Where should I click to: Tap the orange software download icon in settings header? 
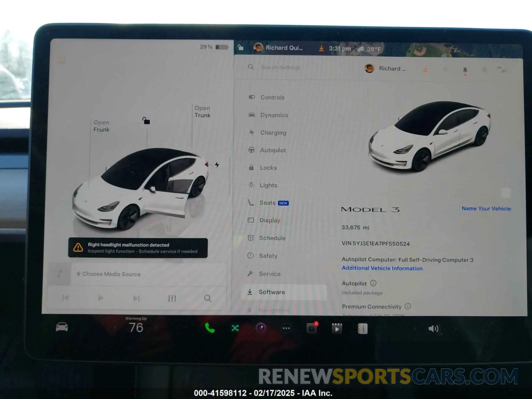coord(426,69)
